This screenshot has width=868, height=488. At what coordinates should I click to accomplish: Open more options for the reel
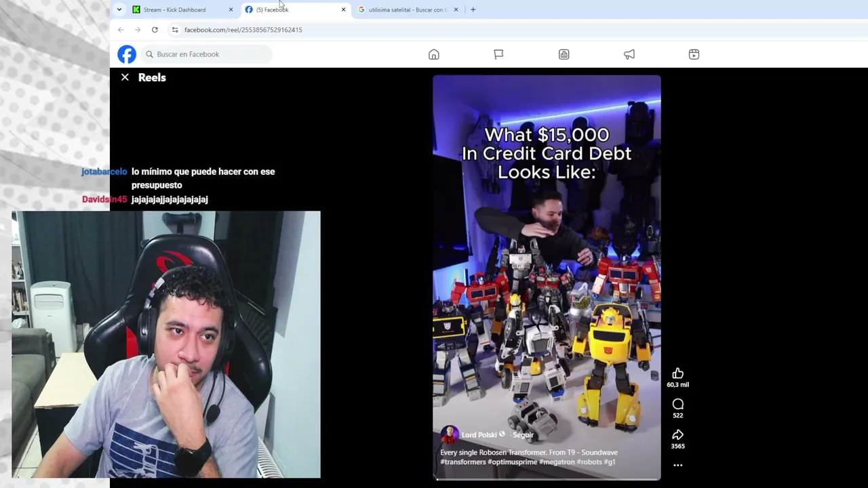pos(677,465)
